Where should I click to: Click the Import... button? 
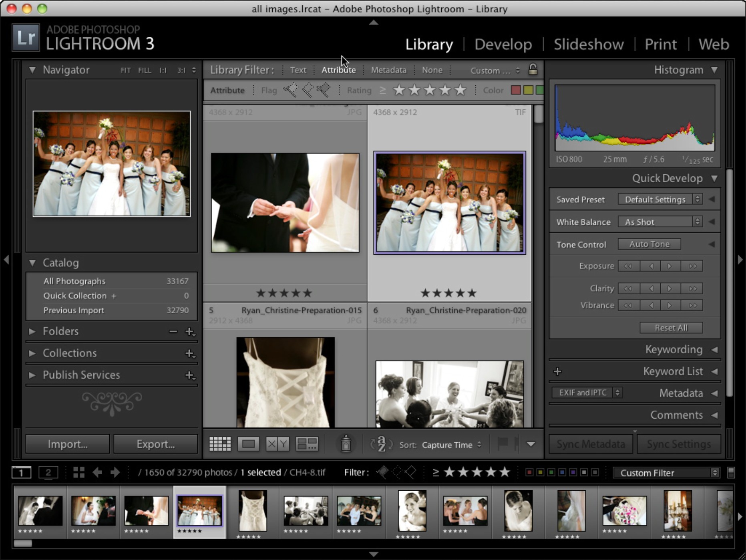coord(67,444)
